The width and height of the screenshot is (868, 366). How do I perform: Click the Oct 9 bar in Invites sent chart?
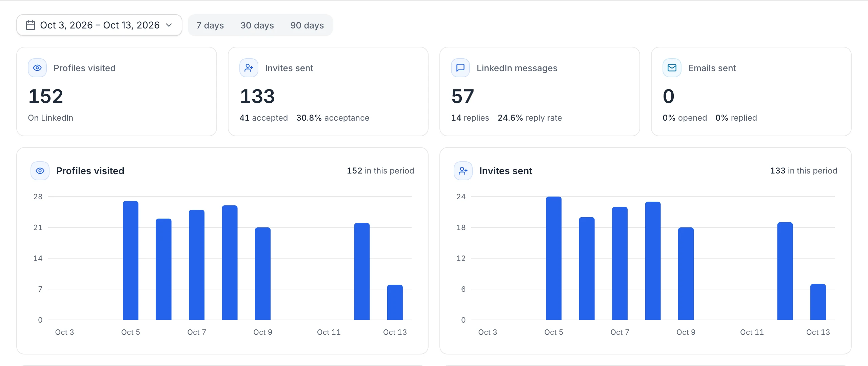tap(686, 273)
